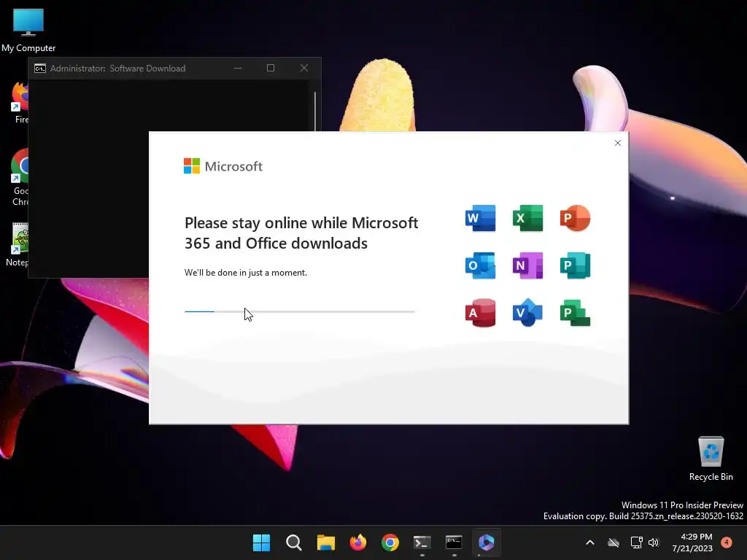The width and height of the screenshot is (747, 560).
Task: Click the download progress bar
Action: tap(300, 311)
